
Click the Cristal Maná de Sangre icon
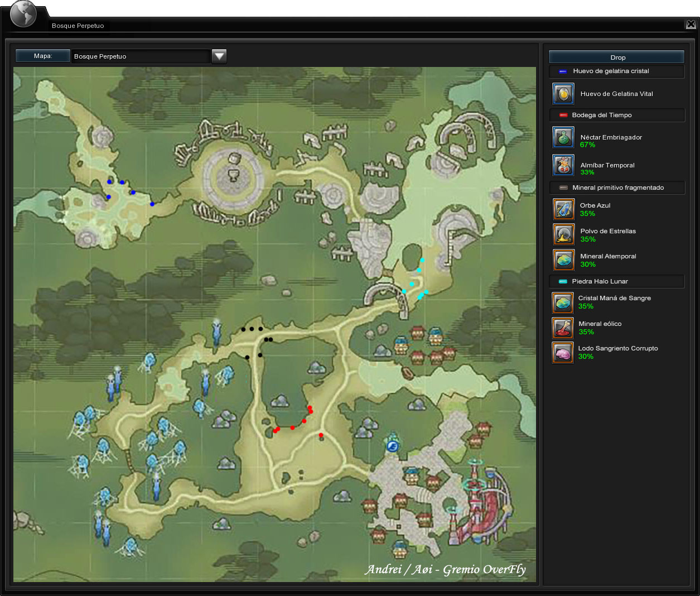(563, 302)
